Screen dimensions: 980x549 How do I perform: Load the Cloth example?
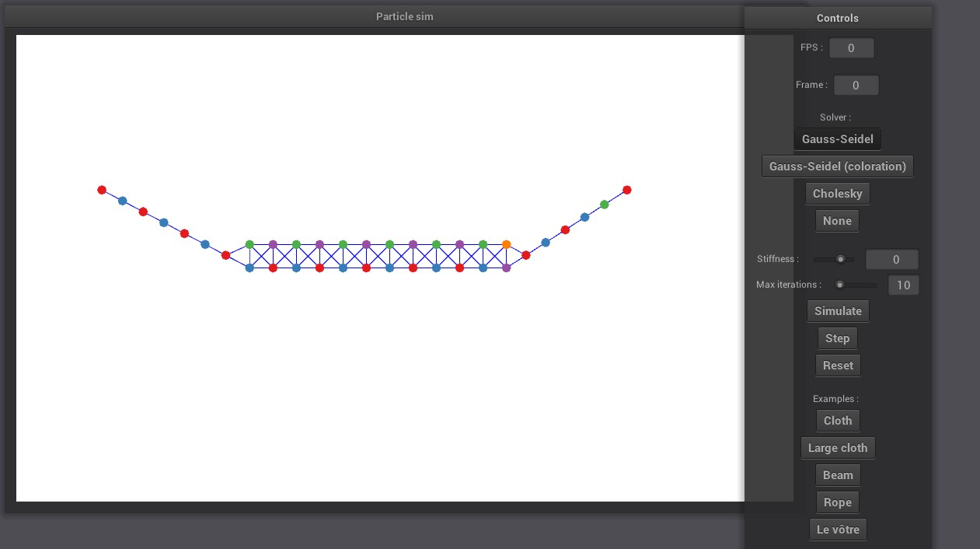coord(838,420)
